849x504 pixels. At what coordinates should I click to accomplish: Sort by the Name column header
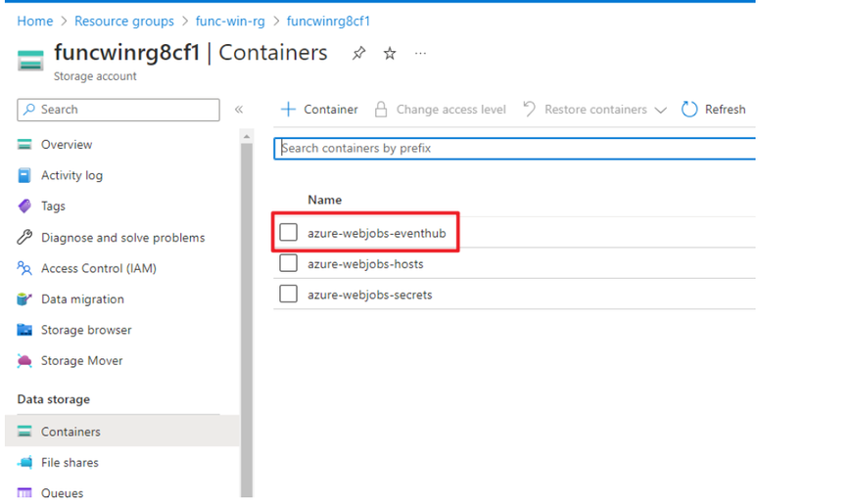pyautogui.click(x=324, y=200)
